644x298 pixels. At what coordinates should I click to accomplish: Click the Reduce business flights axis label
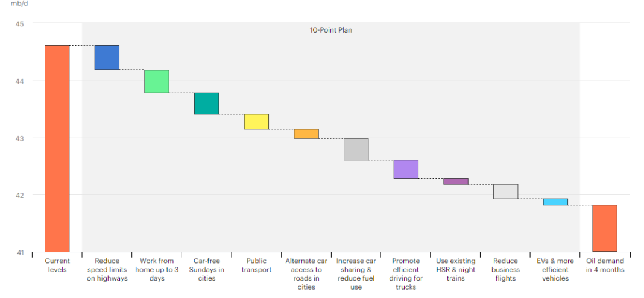point(505,270)
